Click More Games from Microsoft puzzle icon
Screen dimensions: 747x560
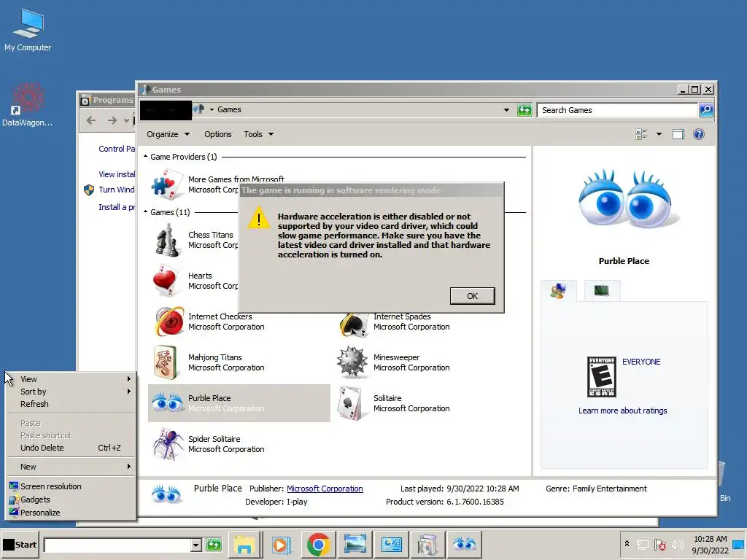click(x=167, y=184)
